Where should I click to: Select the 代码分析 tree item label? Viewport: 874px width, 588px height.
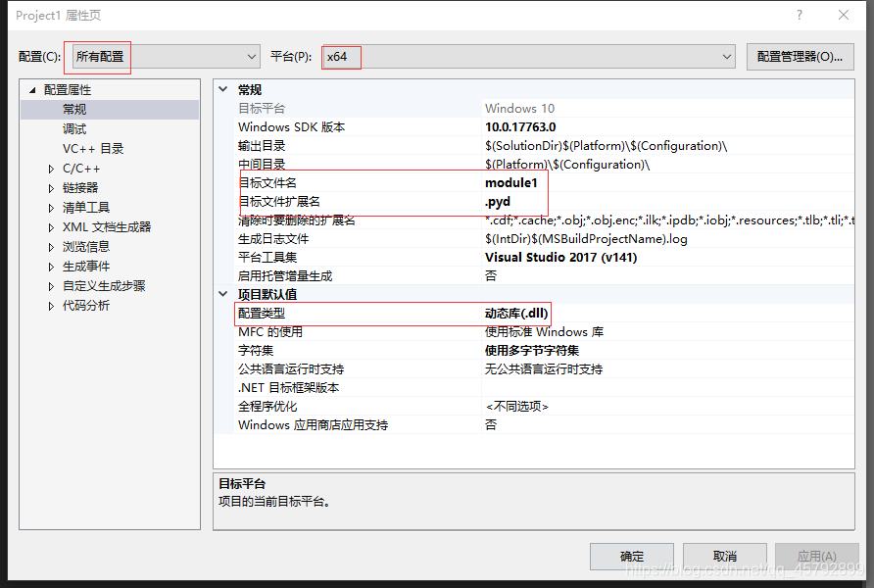click(86, 306)
